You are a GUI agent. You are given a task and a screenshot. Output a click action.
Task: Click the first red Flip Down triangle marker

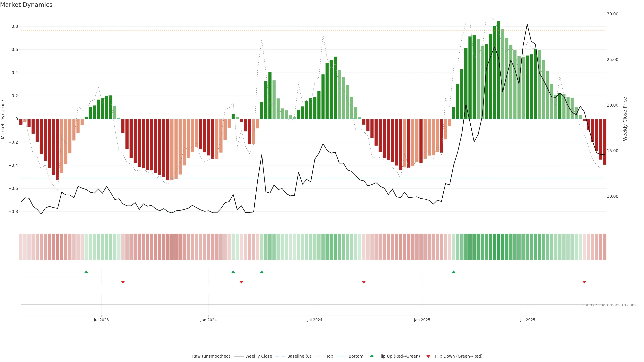click(x=123, y=282)
